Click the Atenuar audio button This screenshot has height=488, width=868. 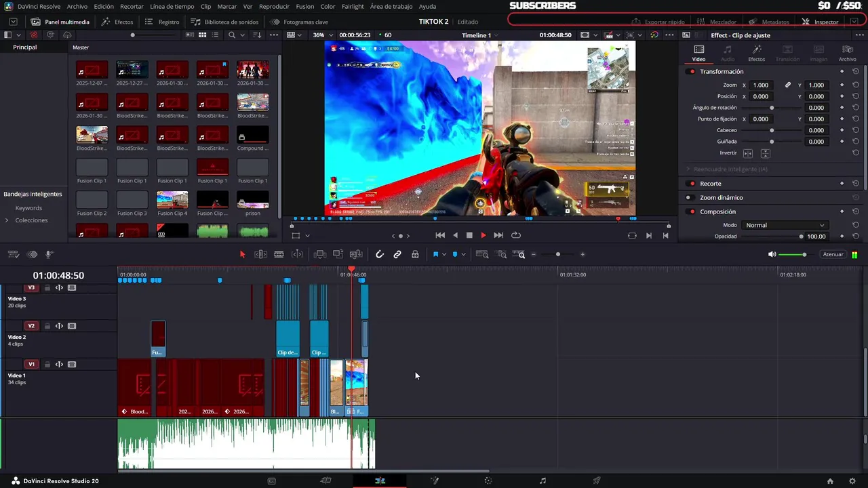833,254
